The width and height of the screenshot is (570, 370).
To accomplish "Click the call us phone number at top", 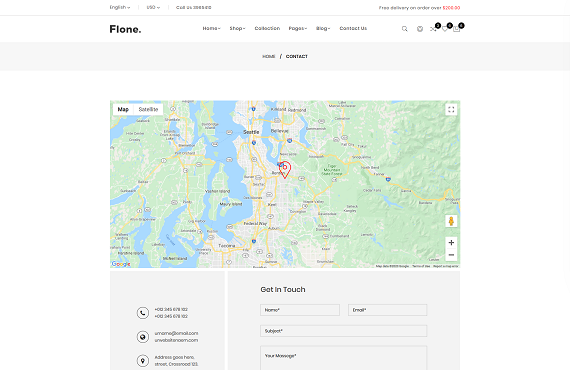I will tap(193, 7).
